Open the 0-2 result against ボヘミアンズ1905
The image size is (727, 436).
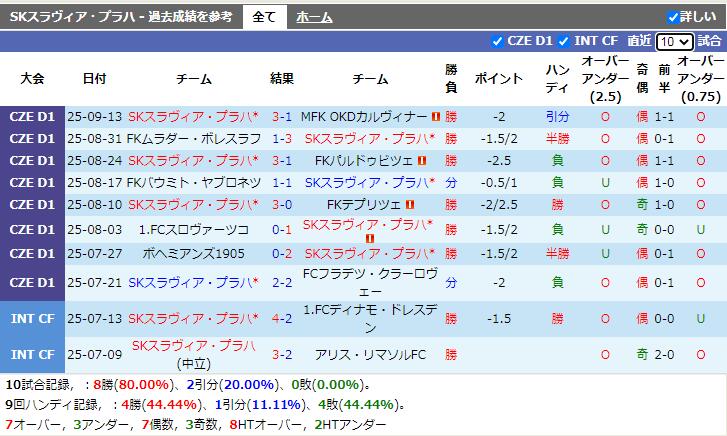click(x=282, y=254)
